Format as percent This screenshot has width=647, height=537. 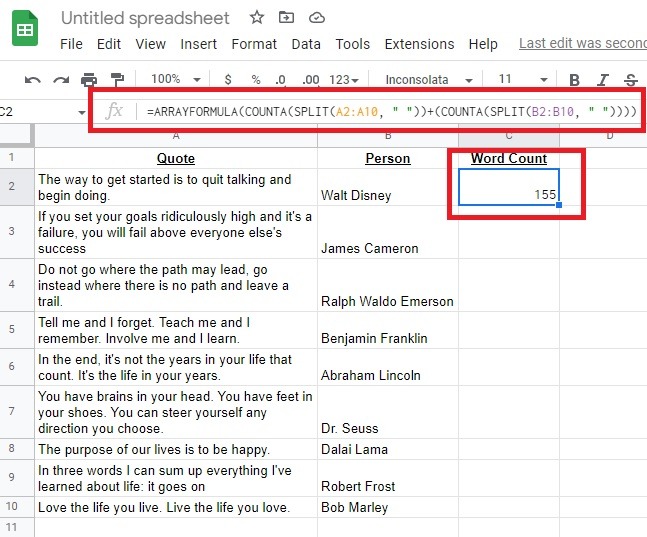[x=256, y=79]
